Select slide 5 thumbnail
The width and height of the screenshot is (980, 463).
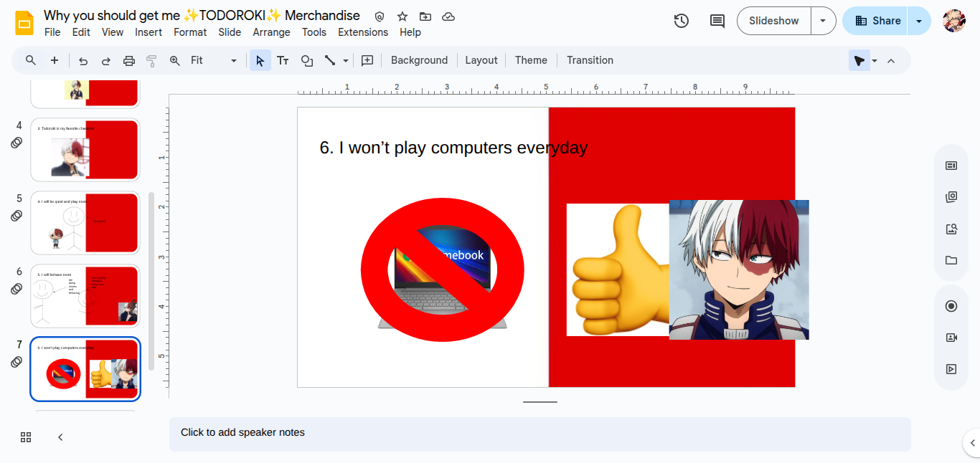(85, 223)
